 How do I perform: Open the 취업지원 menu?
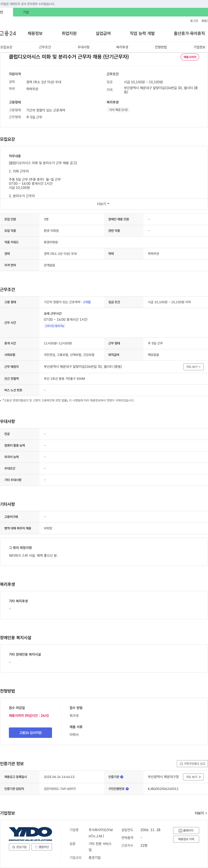[69, 33]
